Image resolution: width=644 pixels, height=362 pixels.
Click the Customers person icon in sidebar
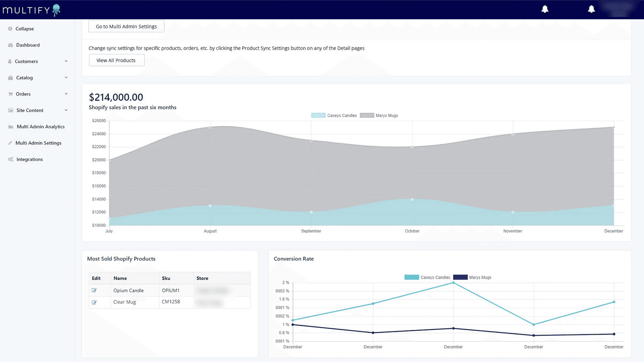[9, 61]
